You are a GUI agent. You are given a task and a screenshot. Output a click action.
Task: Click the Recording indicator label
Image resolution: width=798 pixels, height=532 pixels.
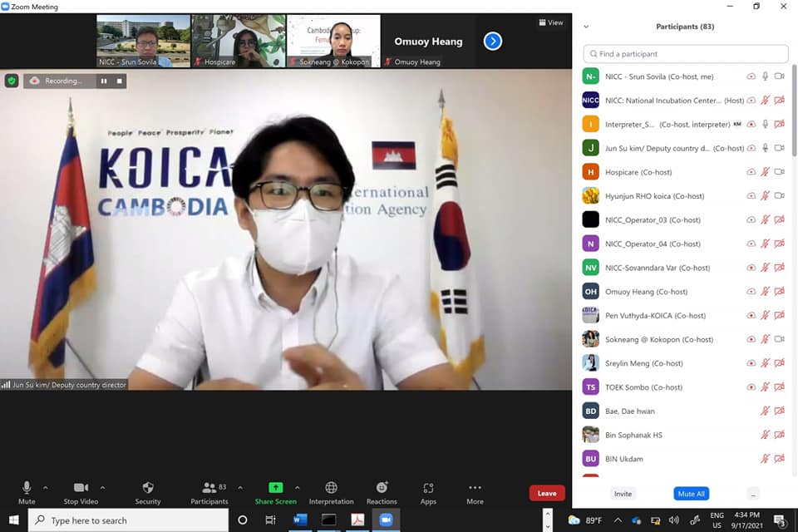(62, 81)
